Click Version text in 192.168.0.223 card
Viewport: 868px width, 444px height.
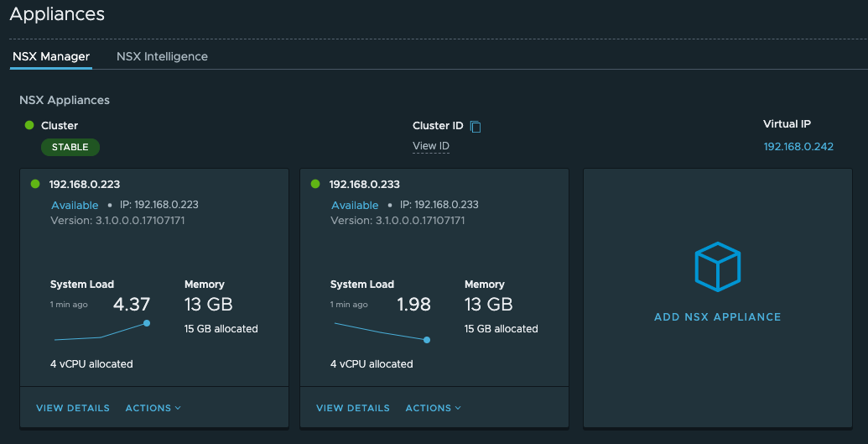click(x=117, y=221)
